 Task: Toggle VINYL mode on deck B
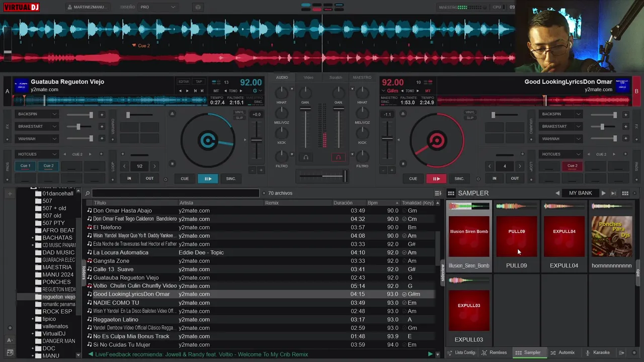470,113
